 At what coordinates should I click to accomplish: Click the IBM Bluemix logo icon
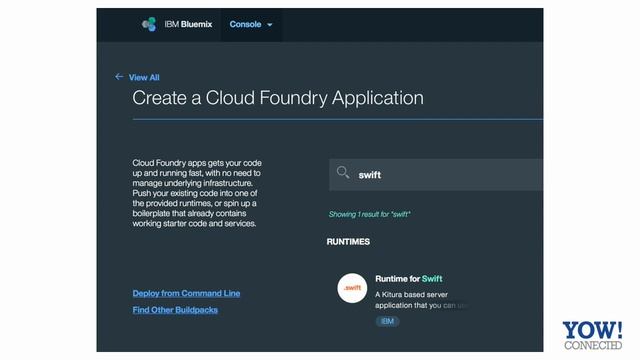[149, 24]
